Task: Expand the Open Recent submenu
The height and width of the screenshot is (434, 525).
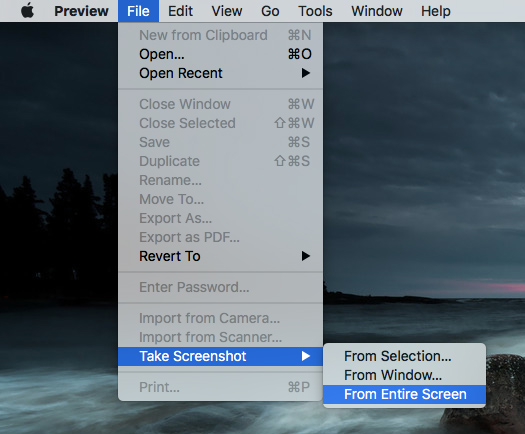Action: point(220,73)
